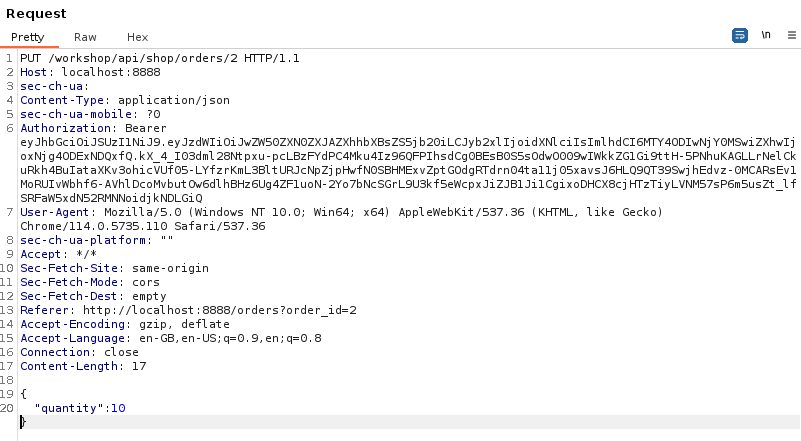Viewport: 801px width, 441px height.
Task: Toggle show non-printable characters (\n)
Action: pyautogui.click(x=766, y=35)
